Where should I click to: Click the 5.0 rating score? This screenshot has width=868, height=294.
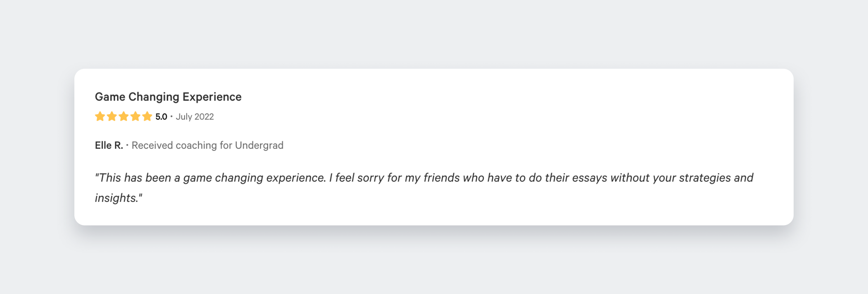click(161, 117)
